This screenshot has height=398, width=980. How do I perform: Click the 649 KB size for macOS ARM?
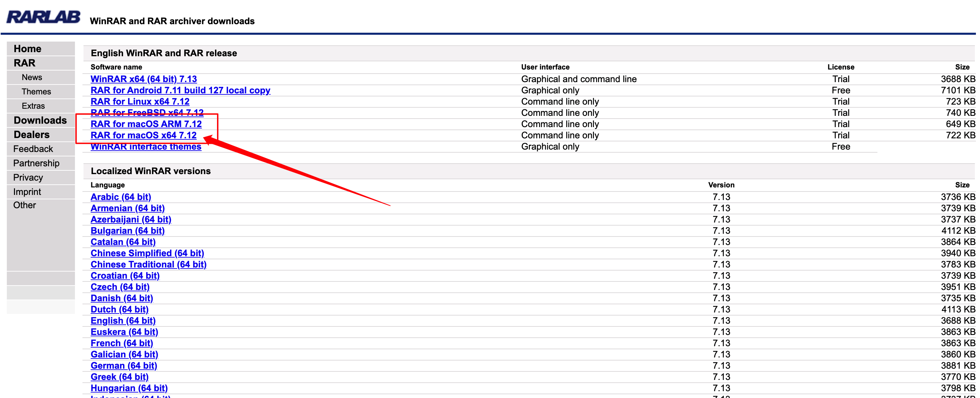(x=960, y=124)
